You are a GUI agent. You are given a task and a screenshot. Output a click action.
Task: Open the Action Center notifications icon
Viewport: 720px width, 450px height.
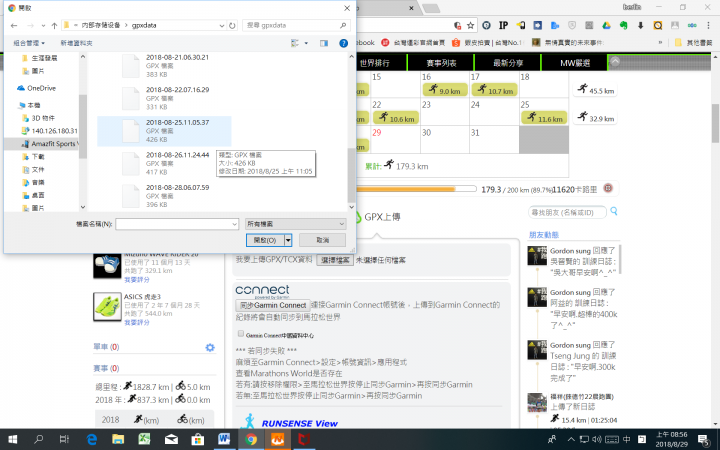click(704, 439)
